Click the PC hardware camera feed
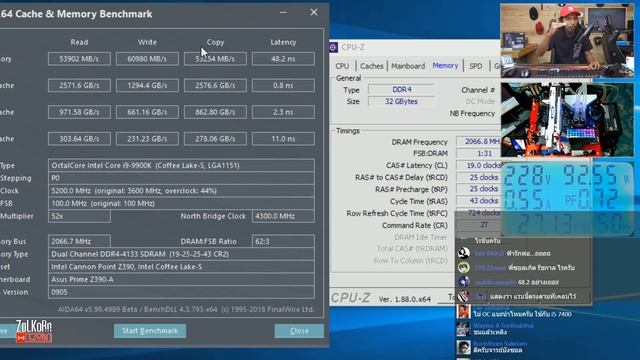The image size is (640, 360). (567, 120)
